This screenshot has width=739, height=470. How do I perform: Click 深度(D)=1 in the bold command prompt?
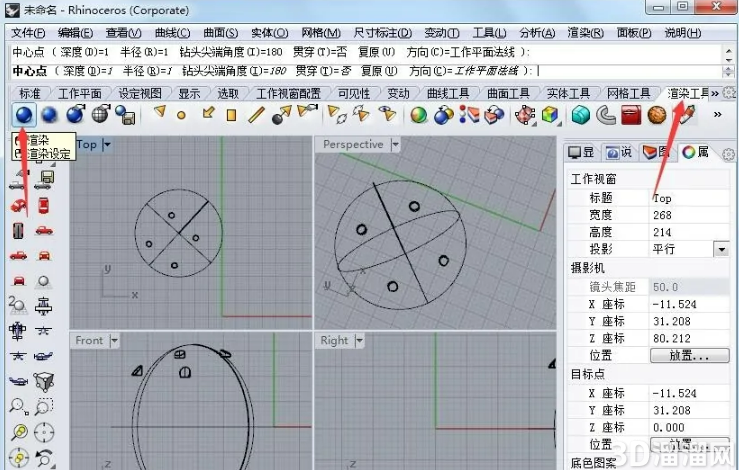[88, 71]
